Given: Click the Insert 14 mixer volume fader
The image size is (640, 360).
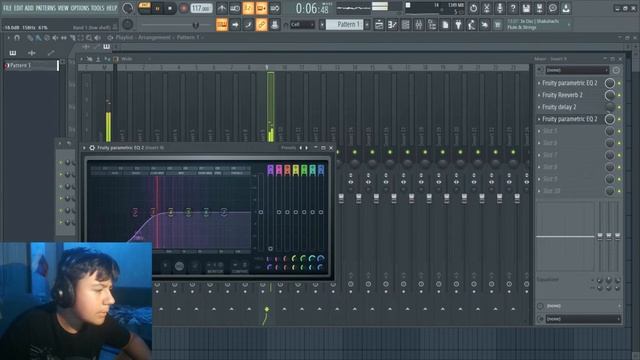Looking at the screenshot, I should 359,198.
